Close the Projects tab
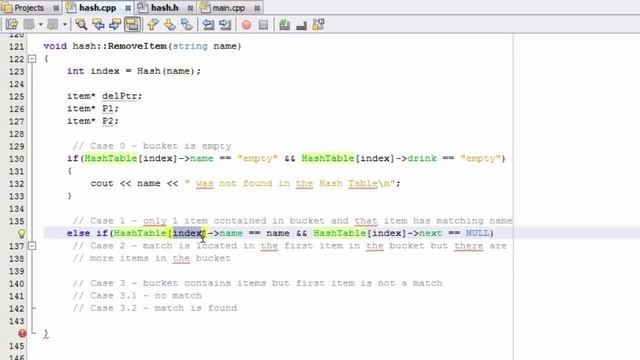 coord(56,8)
